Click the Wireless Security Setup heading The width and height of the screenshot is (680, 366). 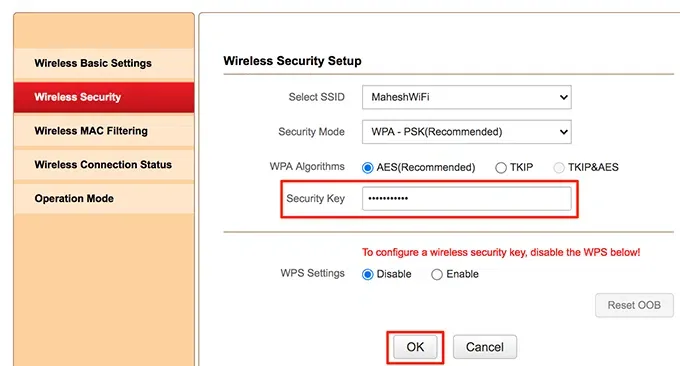click(292, 61)
